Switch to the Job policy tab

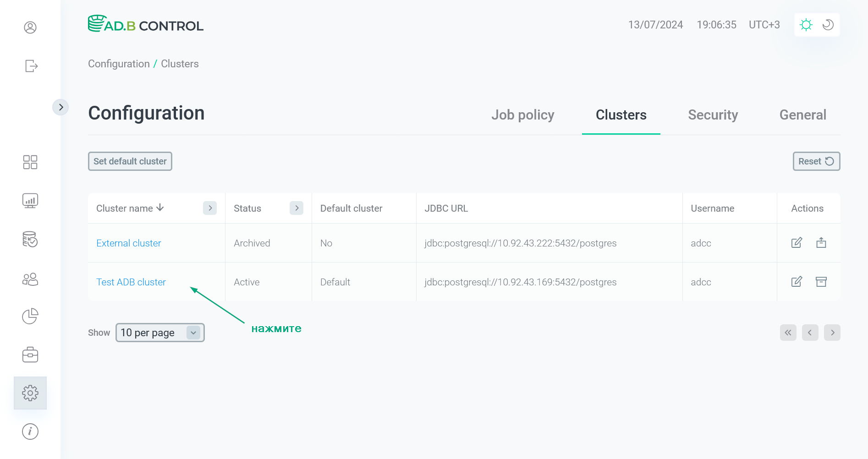(x=522, y=115)
